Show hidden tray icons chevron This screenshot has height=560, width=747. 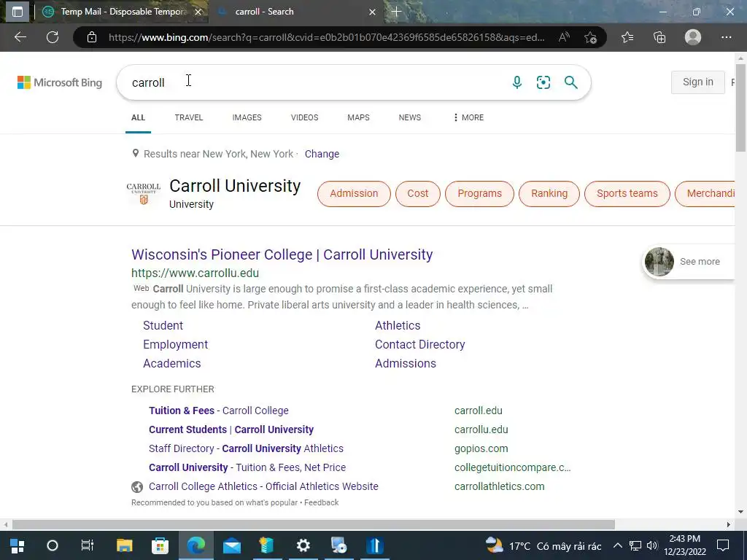617,545
